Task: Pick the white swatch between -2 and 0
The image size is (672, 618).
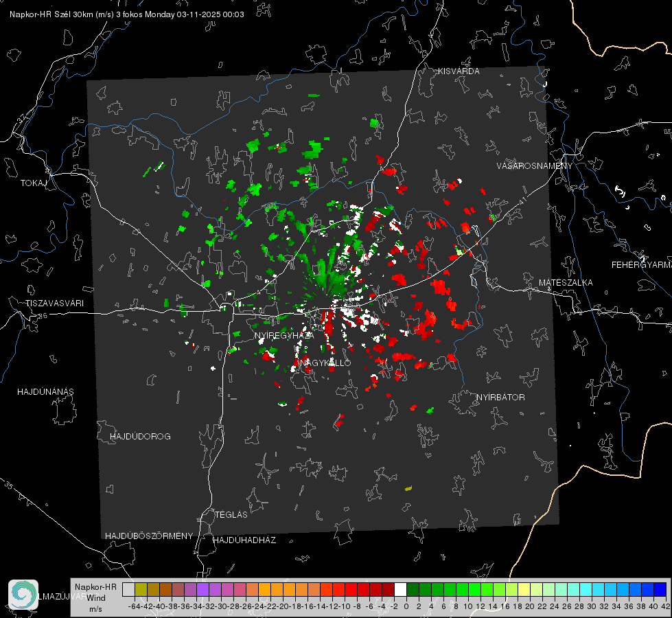Action: click(400, 590)
